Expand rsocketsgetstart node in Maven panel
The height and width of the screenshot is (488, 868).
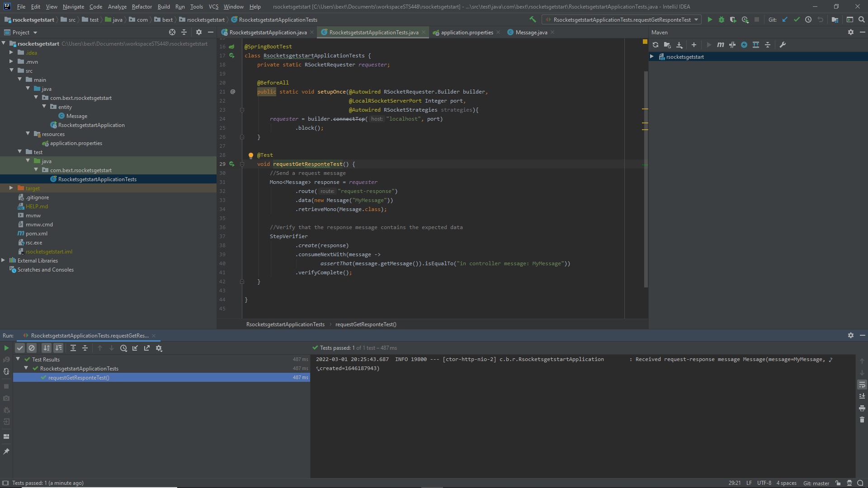pos(652,57)
